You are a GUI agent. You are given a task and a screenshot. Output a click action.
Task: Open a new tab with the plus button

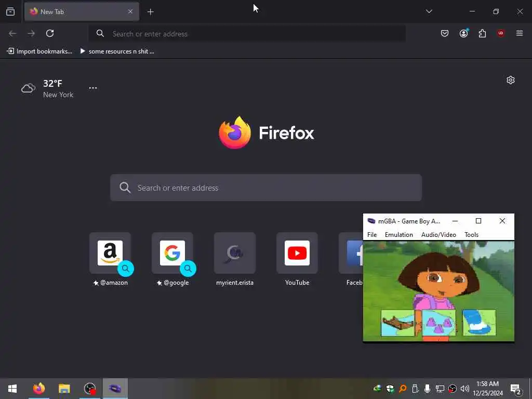(x=150, y=12)
